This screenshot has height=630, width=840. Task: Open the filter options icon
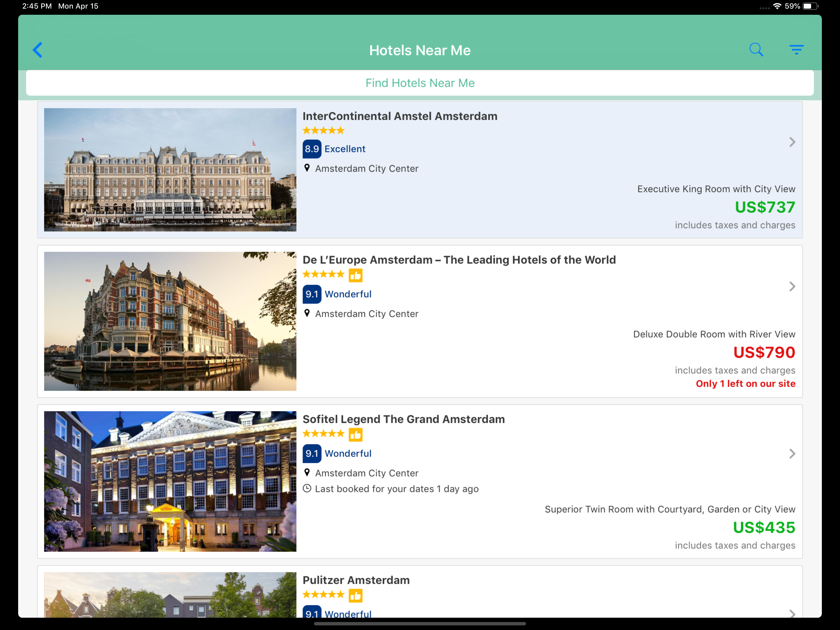click(x=796, y=50)
